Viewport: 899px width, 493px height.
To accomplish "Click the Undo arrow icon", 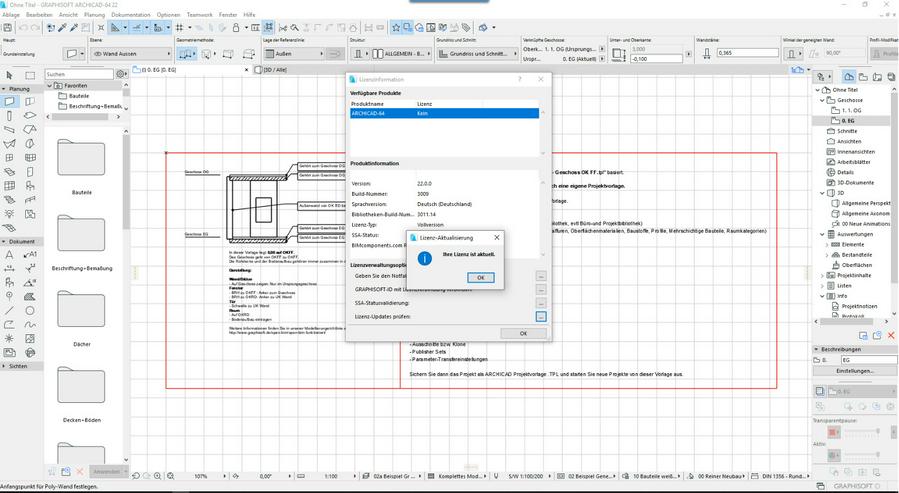I will click(24, 28).
